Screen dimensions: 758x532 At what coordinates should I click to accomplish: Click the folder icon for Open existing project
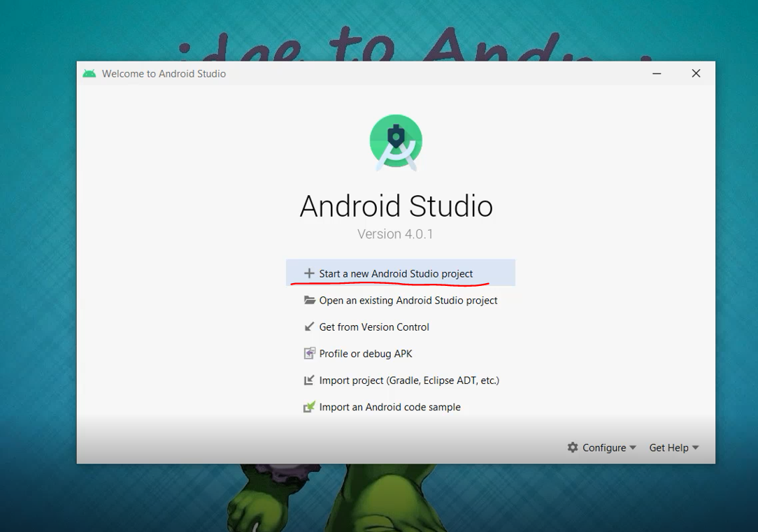click(x=309, y=300)
